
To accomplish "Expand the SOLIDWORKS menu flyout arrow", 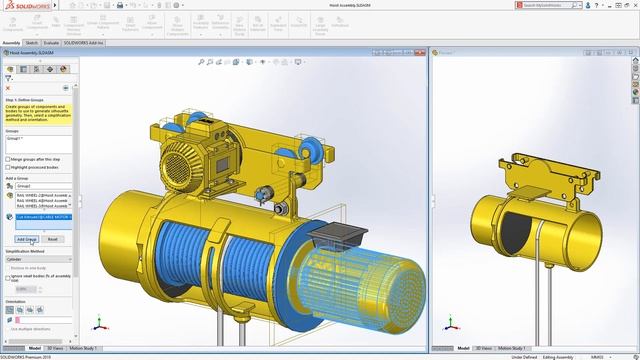I will pyautogui.click(x=55, y=5).
